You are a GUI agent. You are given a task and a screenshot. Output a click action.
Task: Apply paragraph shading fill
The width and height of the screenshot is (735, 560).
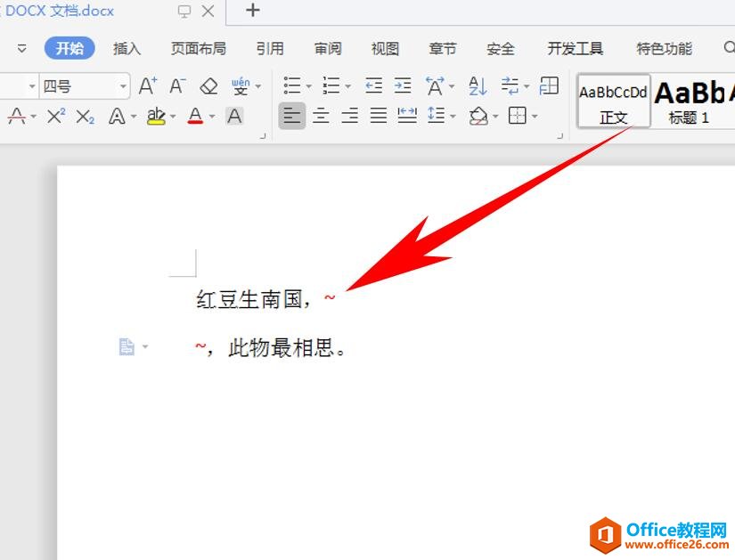tap(478, 116)
